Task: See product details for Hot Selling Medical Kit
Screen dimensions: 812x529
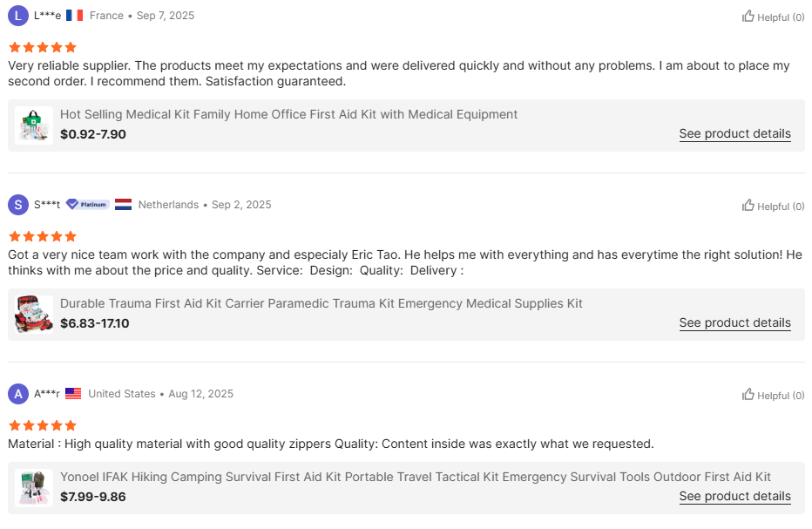Action: pos(734,133)
